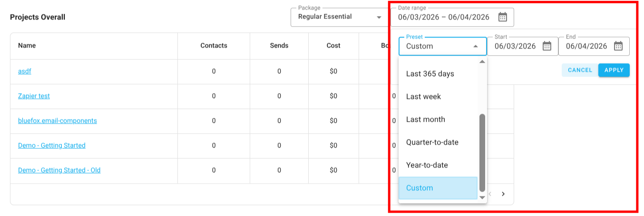Select the Quarter-to-date preset
Screen dimensions: 644x216
(x=432, y=142)
